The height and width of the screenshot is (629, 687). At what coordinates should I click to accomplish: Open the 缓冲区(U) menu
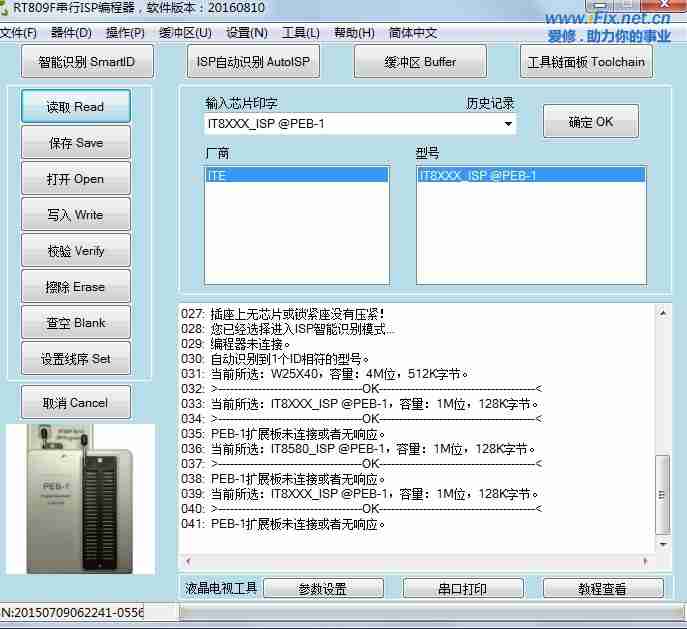click(x=185, y=33)
